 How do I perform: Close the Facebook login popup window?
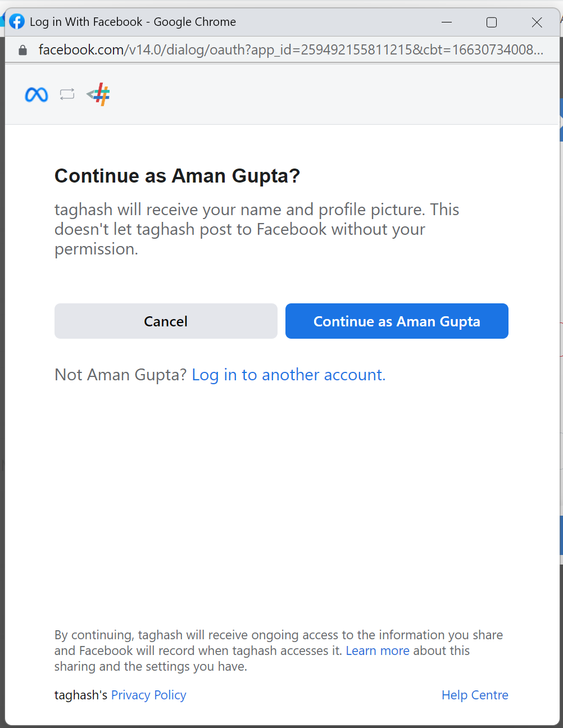tap(537, 22)
